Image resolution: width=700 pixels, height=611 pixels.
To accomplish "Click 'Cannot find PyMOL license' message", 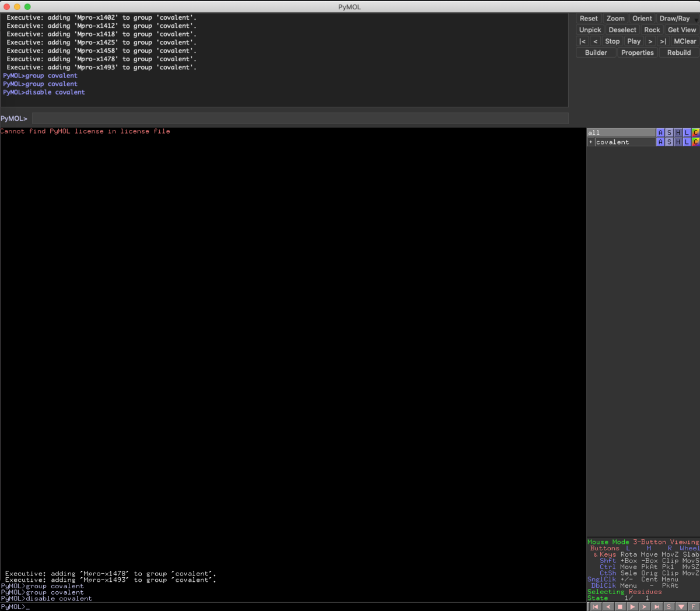I will [85, 131].
